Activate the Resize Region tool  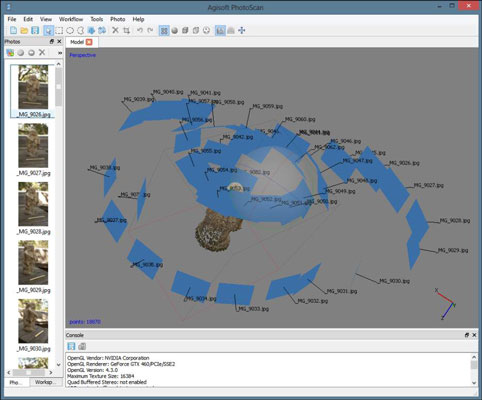coord(91,31)
